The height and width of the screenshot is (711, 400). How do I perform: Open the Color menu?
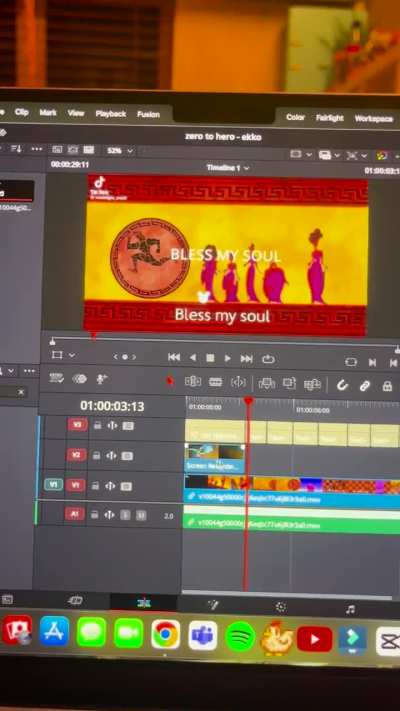pos(295,117)
